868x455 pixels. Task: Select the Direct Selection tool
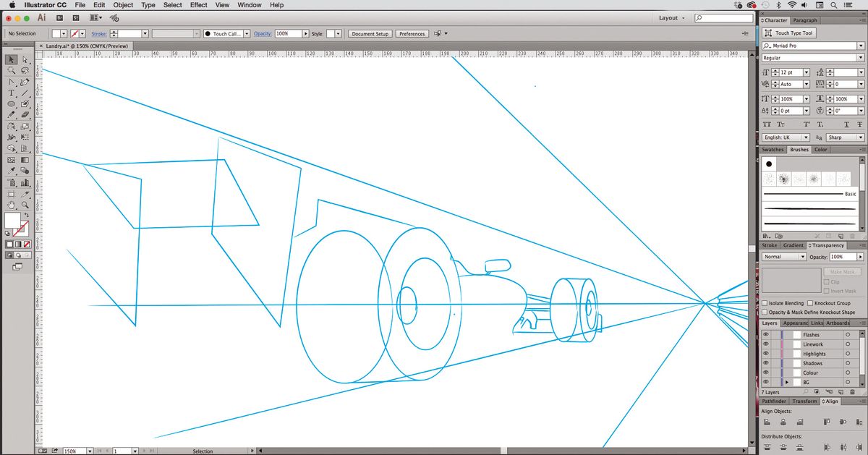[25, 60]
